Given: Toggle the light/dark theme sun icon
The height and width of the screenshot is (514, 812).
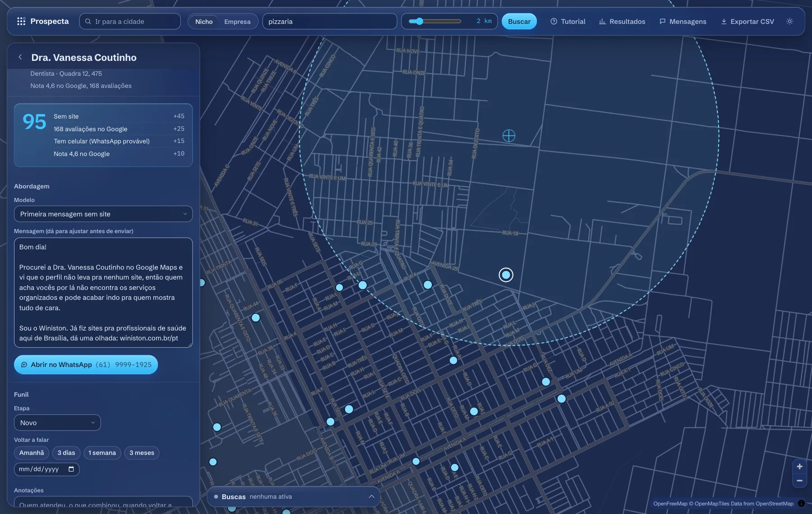Looking at the screenshot, I should 789,21.
